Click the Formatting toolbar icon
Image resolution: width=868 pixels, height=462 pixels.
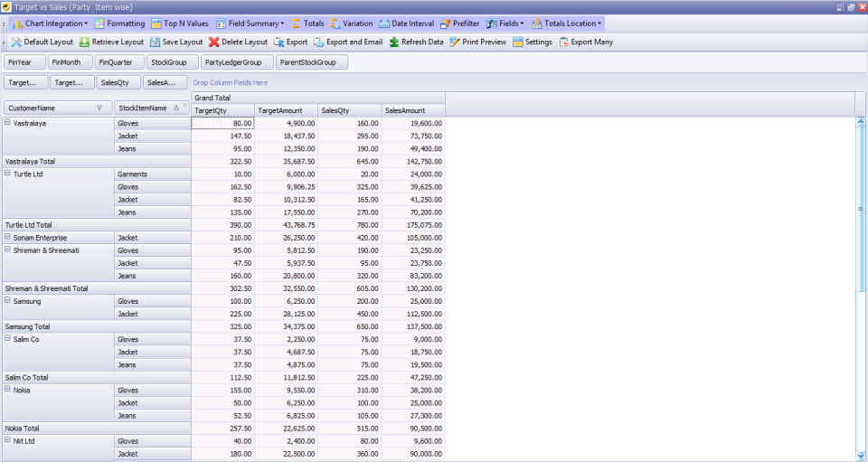[99, 24]
